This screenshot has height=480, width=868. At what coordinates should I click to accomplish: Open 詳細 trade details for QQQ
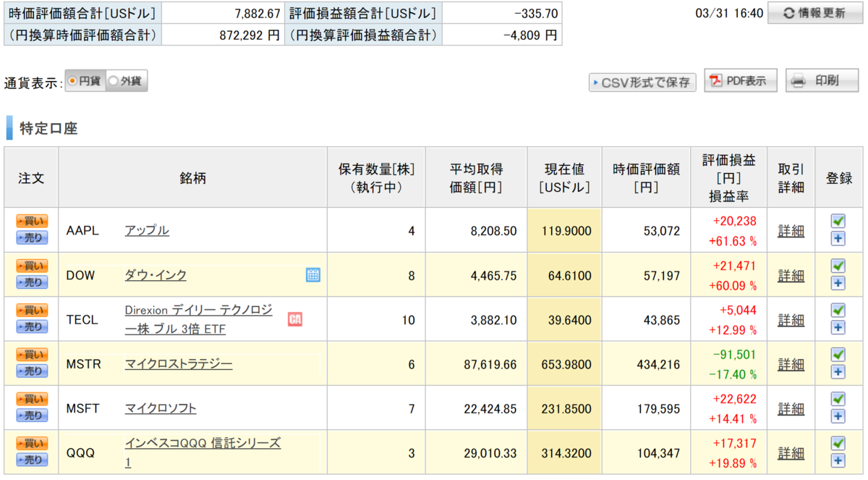(x=791, y=453)
